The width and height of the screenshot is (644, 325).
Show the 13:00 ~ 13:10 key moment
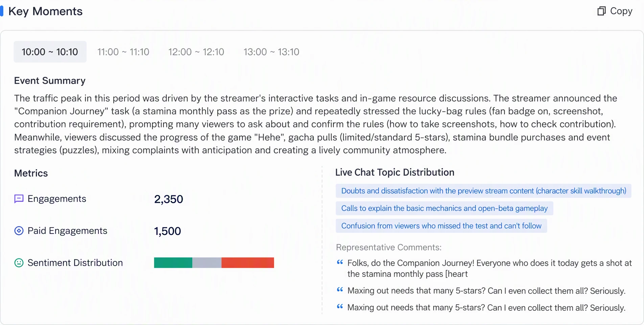click(x=271, y=52)
